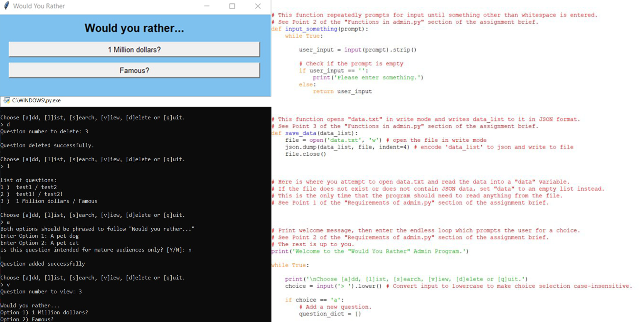The height and width of the screenshot is (322, 644).
Task: Click the welcome message print statement
Action: click(x=370, y=251)
